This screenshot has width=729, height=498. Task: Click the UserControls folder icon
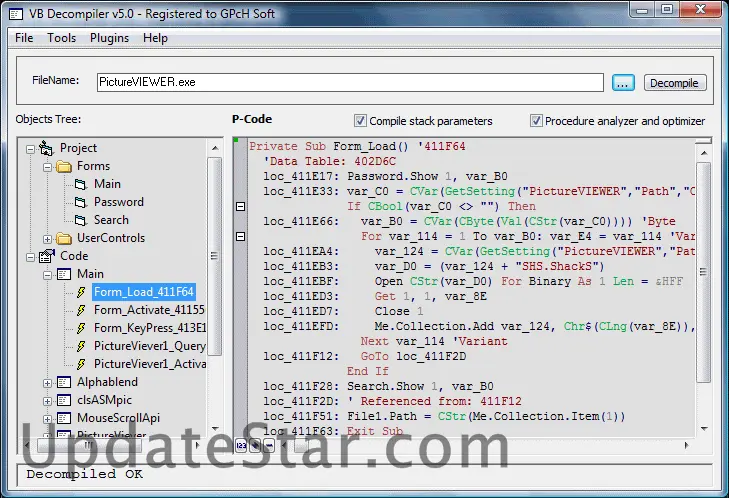pos(64,239)
